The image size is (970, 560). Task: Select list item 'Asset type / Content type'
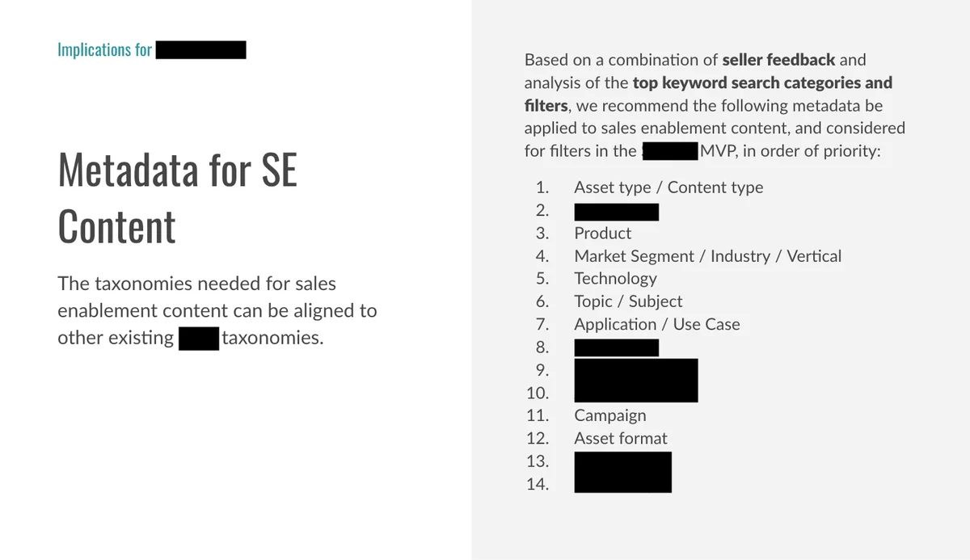click(668, 187)
